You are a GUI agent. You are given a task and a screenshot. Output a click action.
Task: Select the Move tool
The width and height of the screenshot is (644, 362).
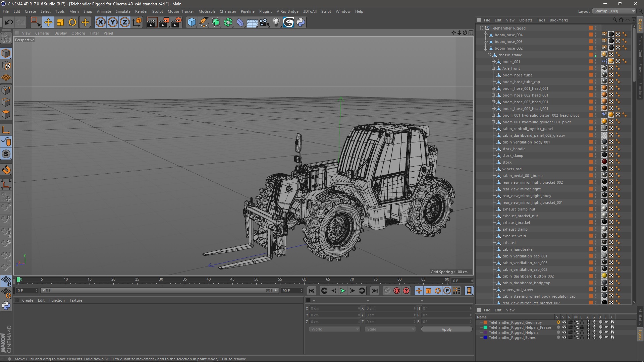48,22
